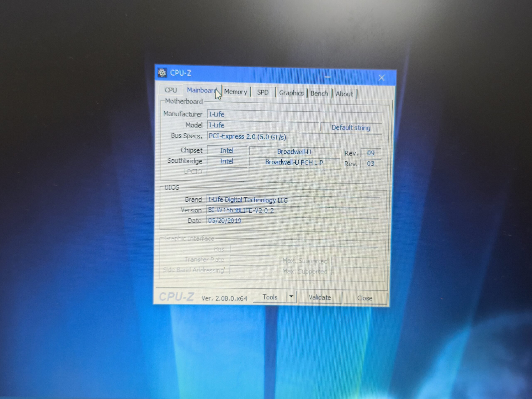Click the BIOS brand I-Life Digital Technology LLC
The image size is (532, 399).
click(x=293, y=200)
